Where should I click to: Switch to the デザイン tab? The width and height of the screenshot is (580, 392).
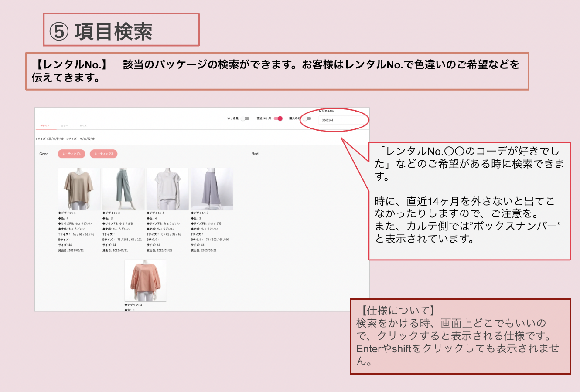[45, 126]
